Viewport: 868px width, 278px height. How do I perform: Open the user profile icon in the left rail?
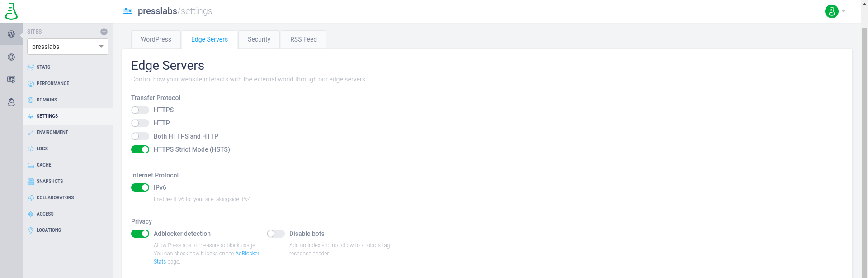tap(11, 102)
